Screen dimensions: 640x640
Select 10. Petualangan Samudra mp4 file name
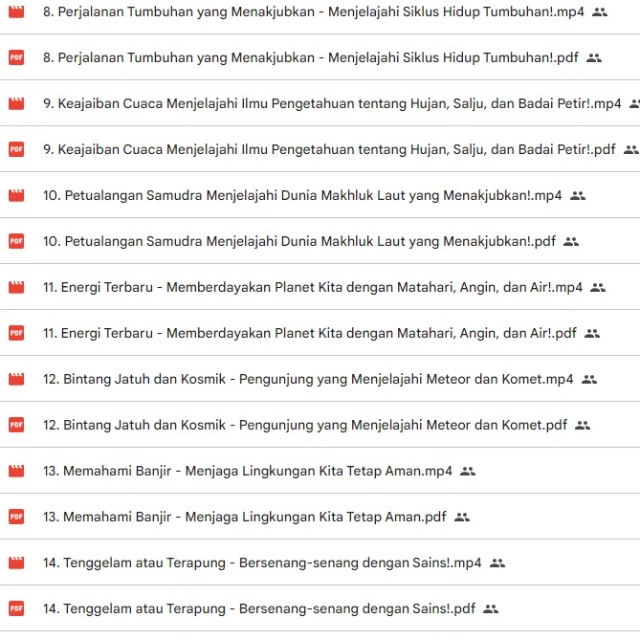click(302, 196)
